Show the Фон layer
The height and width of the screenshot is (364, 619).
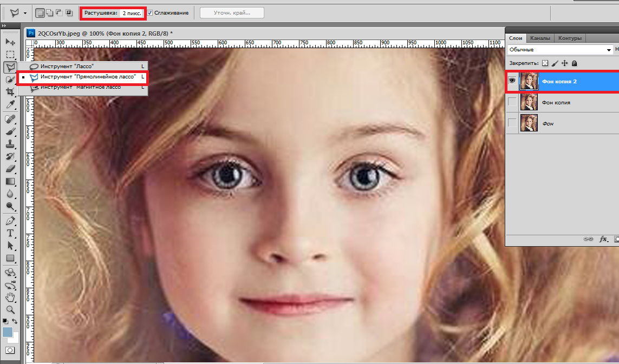pyautogui.click(x=512, y=123)
